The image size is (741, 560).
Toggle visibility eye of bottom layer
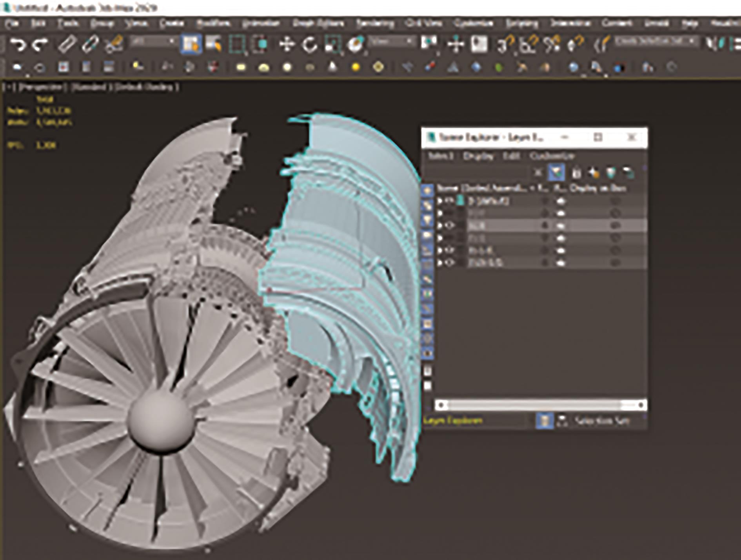pyautogui.click(x=449, y=262)
